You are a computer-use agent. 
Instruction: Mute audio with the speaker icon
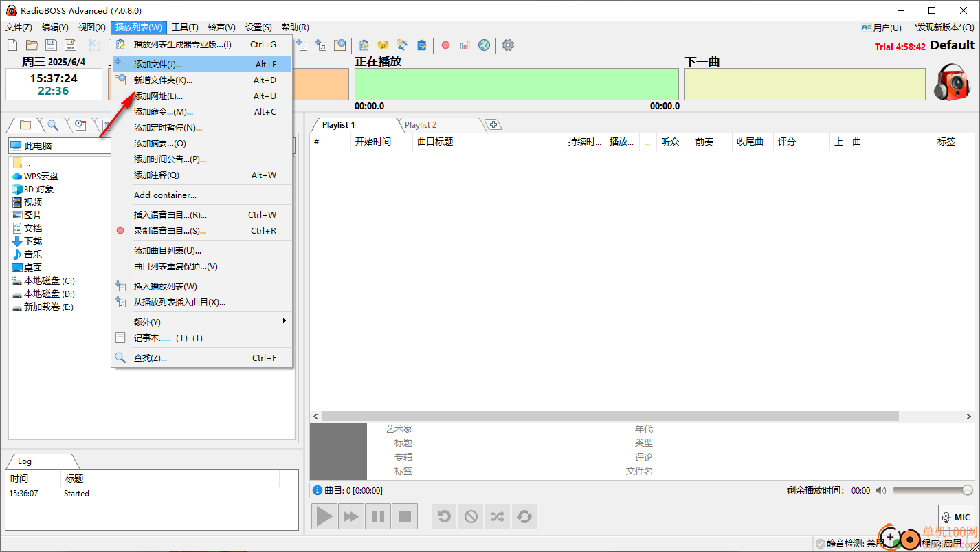[880, 491]
